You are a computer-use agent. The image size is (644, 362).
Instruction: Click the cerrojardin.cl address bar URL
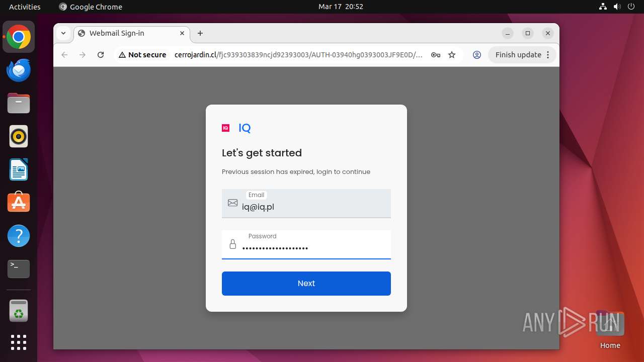coord(298,55)
